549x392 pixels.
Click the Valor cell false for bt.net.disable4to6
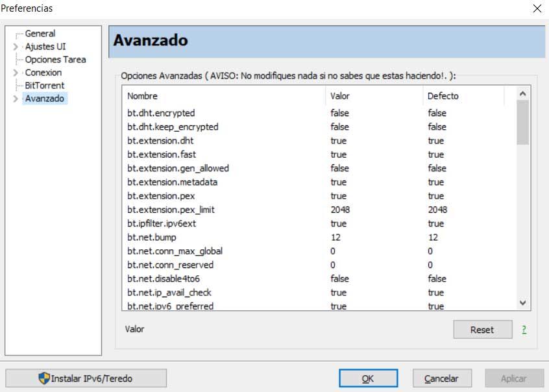[339, 279]
